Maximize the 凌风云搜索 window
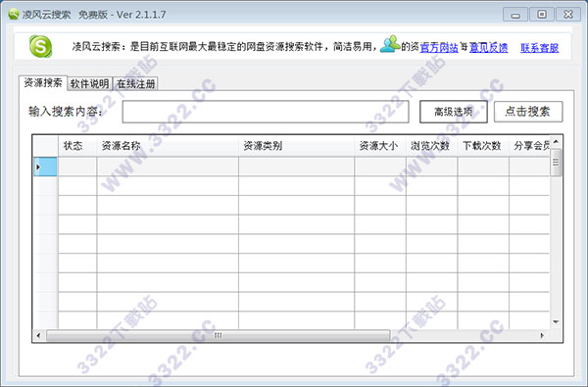Screen dimensions: 588x387 coord(542,15)
